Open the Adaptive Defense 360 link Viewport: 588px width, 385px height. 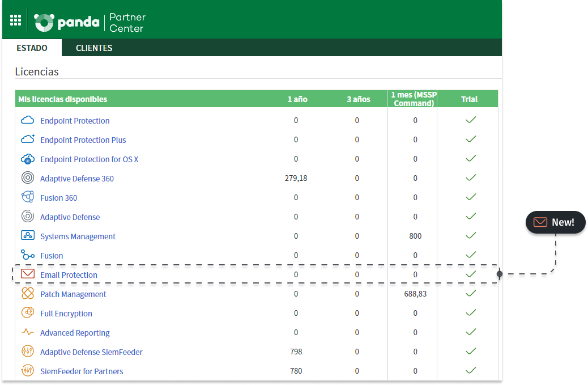[77, 179]
